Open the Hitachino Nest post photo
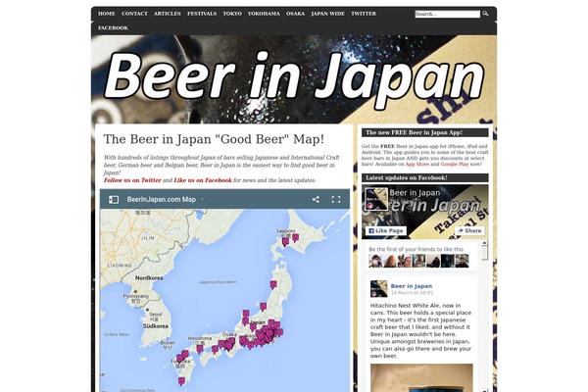The image size is (588, 392). [x=421, y=377]
